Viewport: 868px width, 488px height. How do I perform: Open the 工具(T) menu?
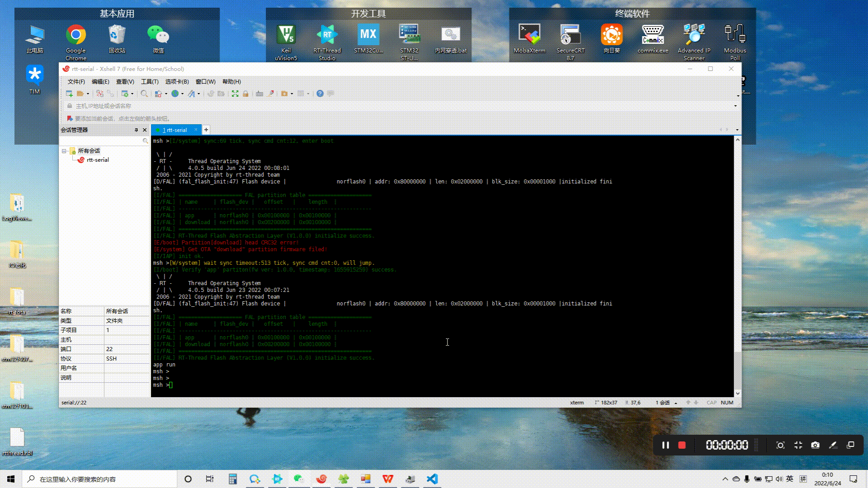(x=150, y=82)
